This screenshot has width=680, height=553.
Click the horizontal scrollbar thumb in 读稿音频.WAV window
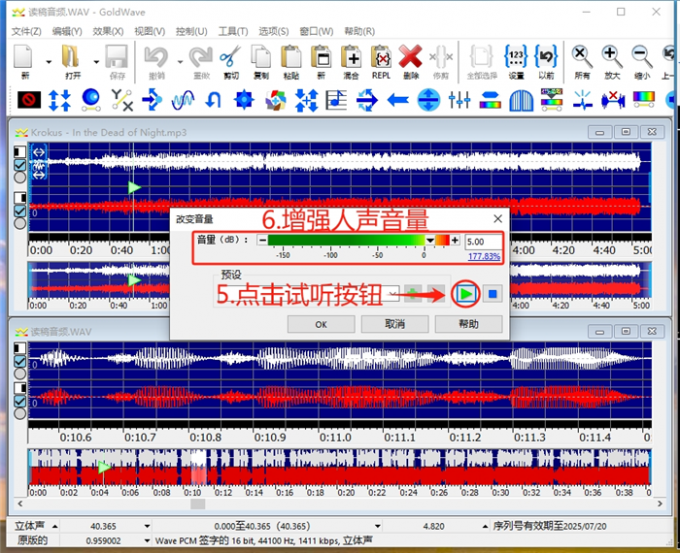[198, 504]
